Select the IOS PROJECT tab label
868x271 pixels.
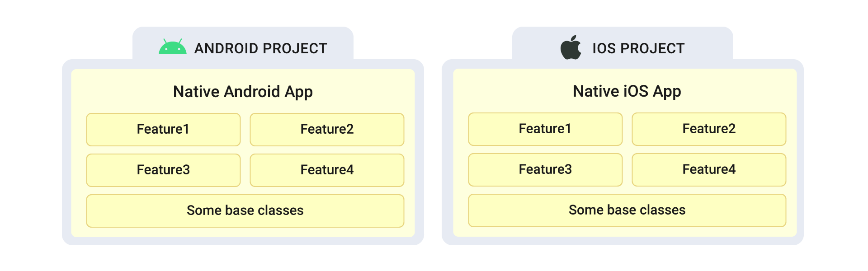[638, 48]
